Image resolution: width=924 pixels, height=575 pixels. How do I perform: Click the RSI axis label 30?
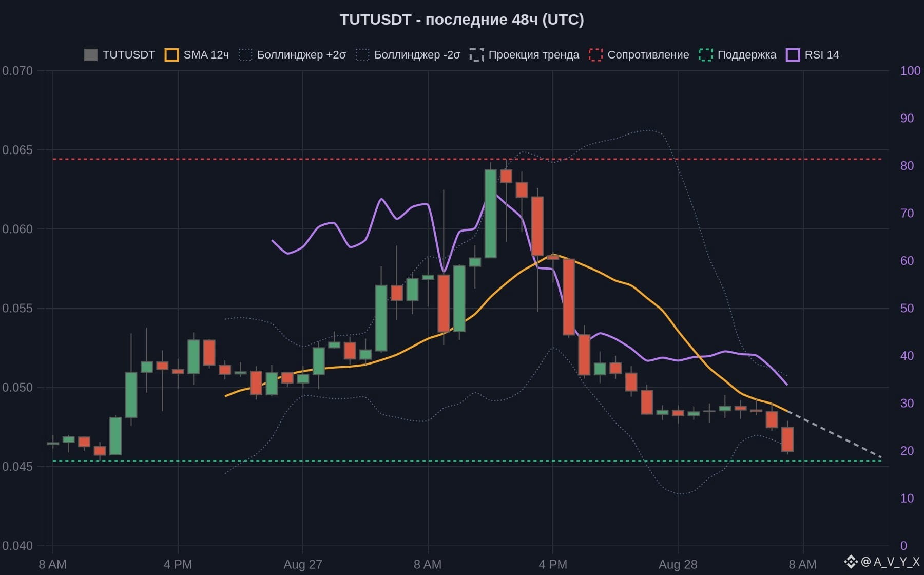(907, 404)
